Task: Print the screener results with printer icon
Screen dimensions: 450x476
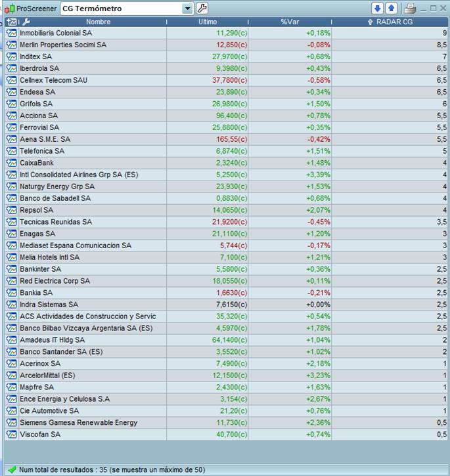Action: click(410, 9)
